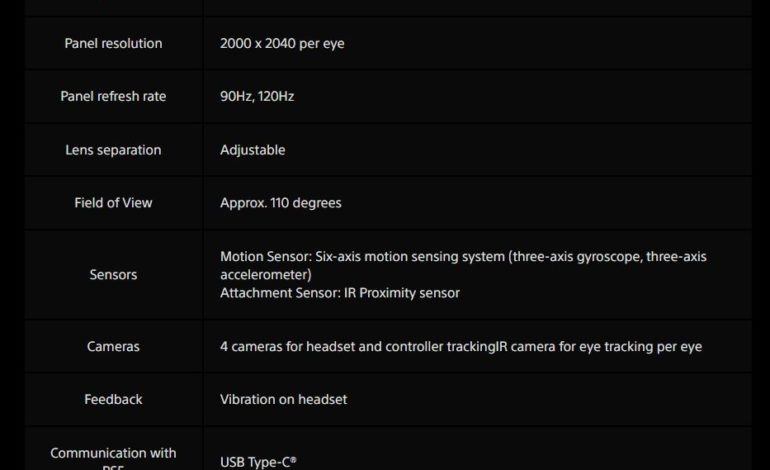Screen dimensions: 770x470
Task: Click the Sensors row label
Action: (x=113, y=274)
